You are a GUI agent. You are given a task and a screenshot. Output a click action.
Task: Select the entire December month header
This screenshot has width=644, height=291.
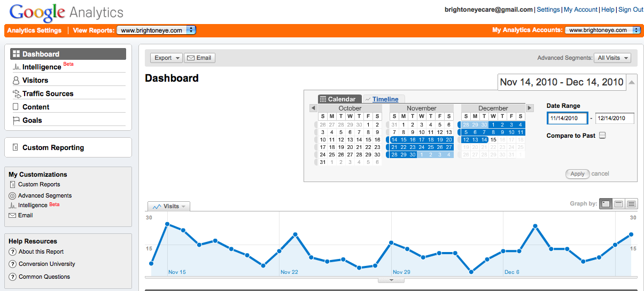[493, 108]
